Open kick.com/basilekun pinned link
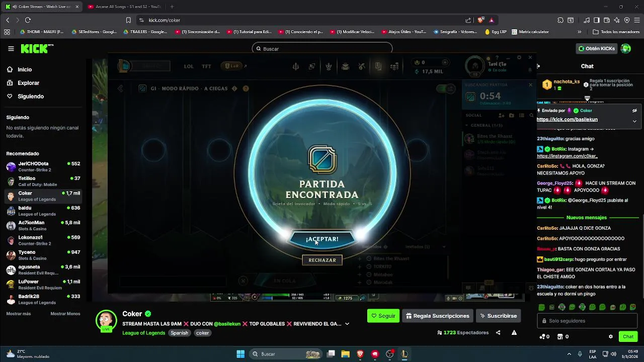Image resolution: width=644 pixels, height=362 pixels. point(567,119)
